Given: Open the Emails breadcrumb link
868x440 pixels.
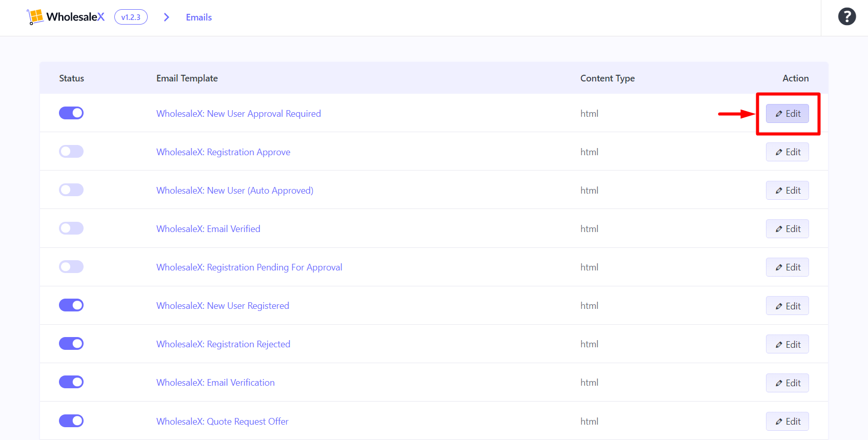Looking at the screenshot, I should (x=199, y=17).
